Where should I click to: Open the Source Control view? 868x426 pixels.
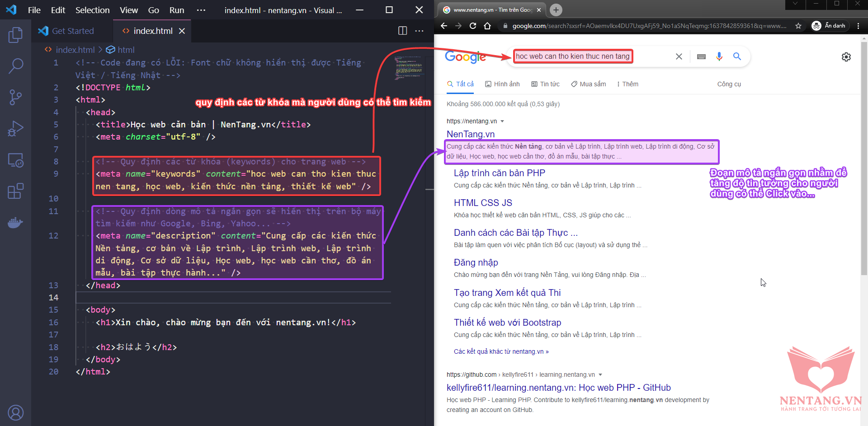(15, 97)
